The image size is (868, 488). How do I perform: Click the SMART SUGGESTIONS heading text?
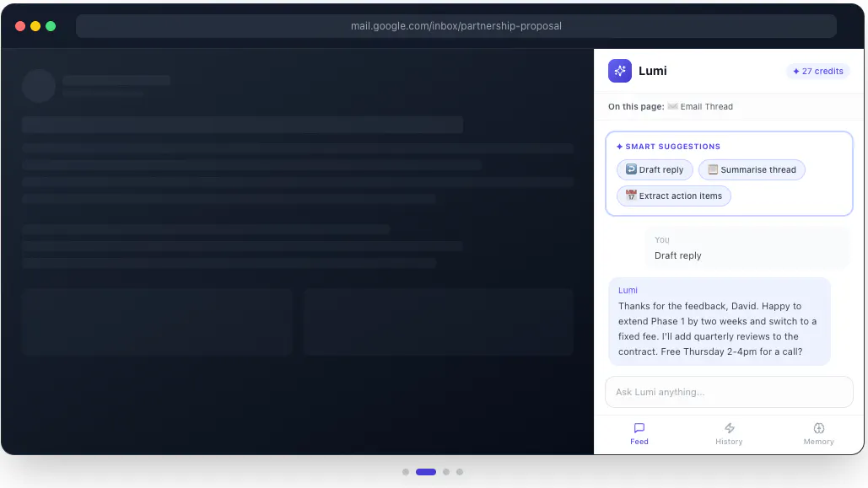click(672, 147)
